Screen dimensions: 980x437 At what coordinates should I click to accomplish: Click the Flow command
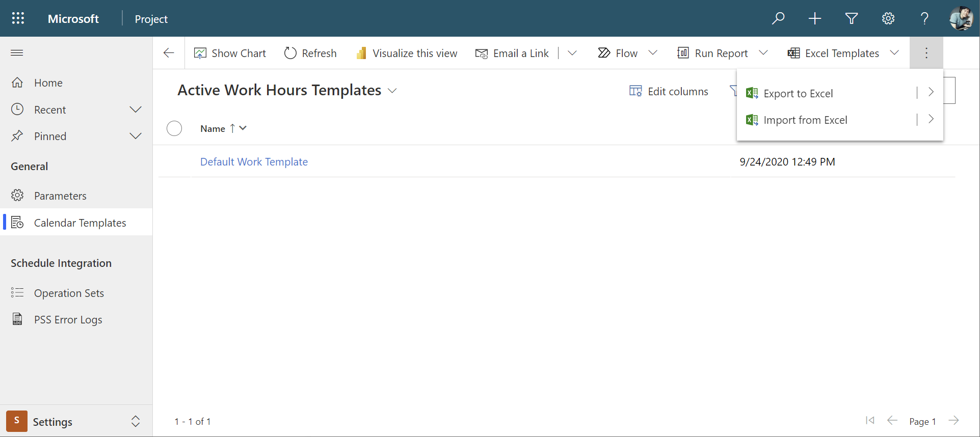pyautogui.click(x=618, y=53)
